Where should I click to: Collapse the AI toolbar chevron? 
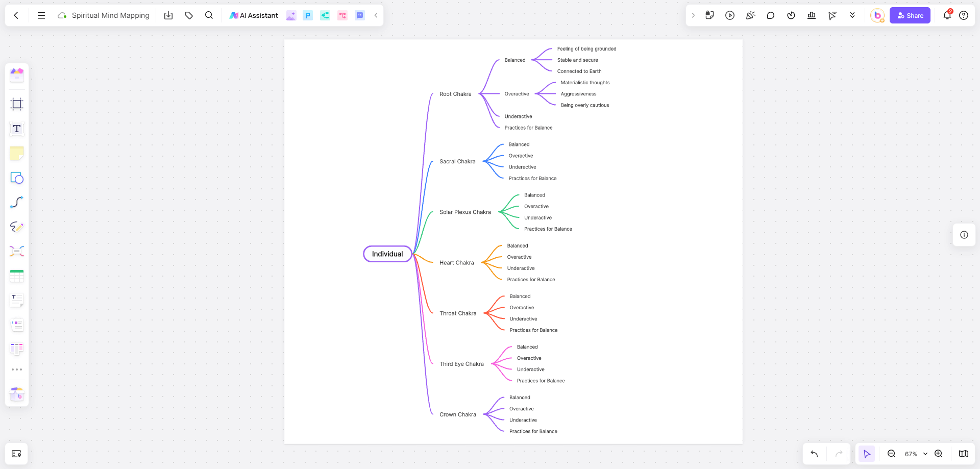point(376,15)
